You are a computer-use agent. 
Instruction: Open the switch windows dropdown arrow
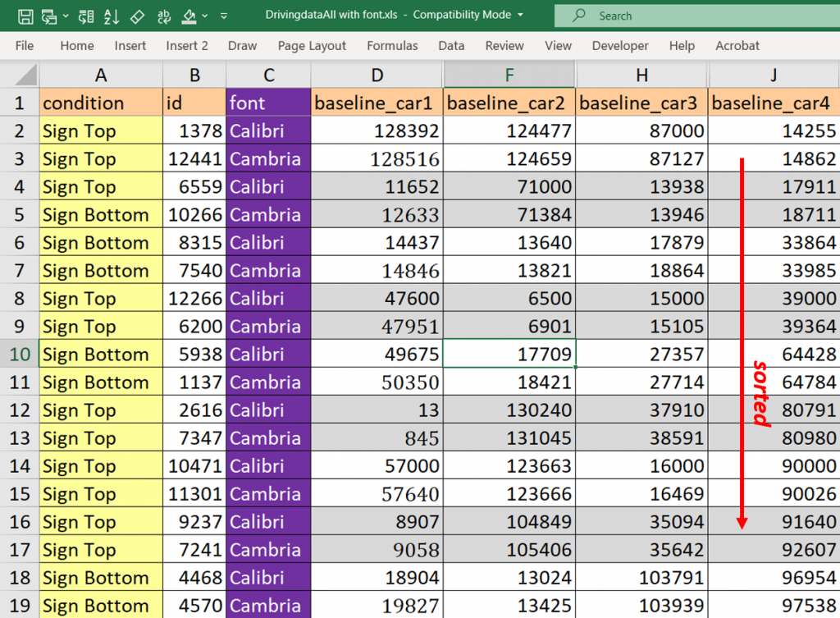pos(66,16)
